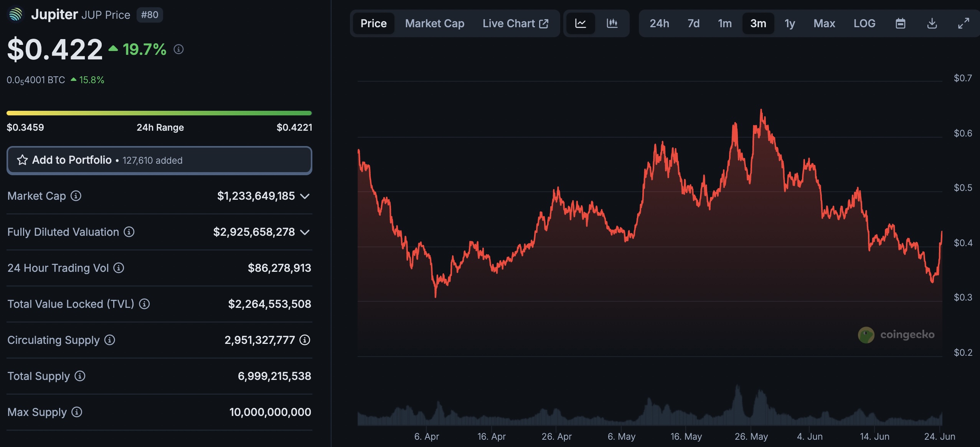This screenshot has width=980, height=447.
Task: Show Total Supply info icon
Action: point(80,376)
